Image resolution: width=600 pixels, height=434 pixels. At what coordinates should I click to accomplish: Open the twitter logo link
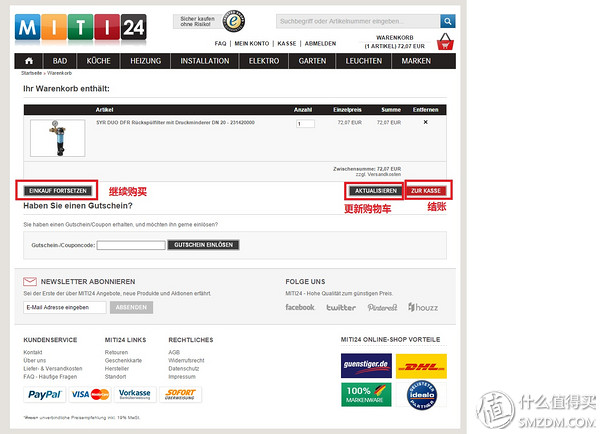(x=341, y=307)
